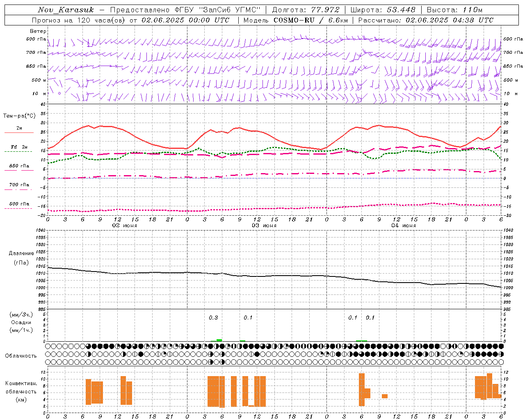Viewport: 525px width, 420px height.
Task: Click the red 2м temperature curve
Action: coord(275,137)
